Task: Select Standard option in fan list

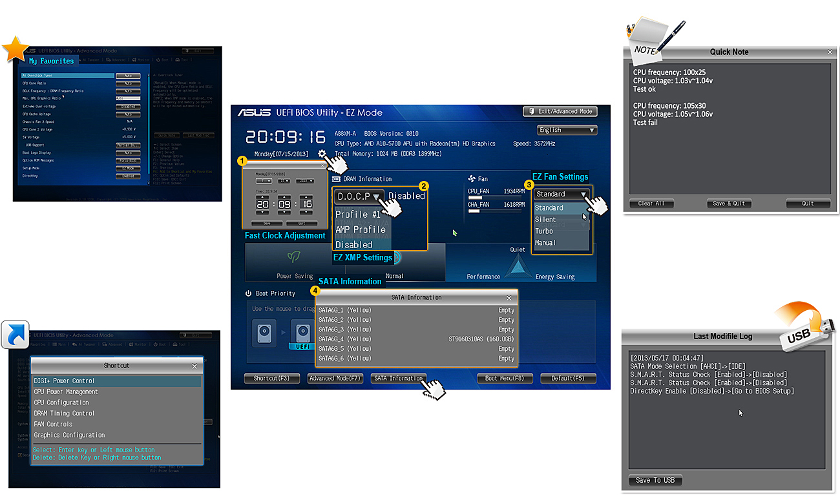Action: pos(562,208)
